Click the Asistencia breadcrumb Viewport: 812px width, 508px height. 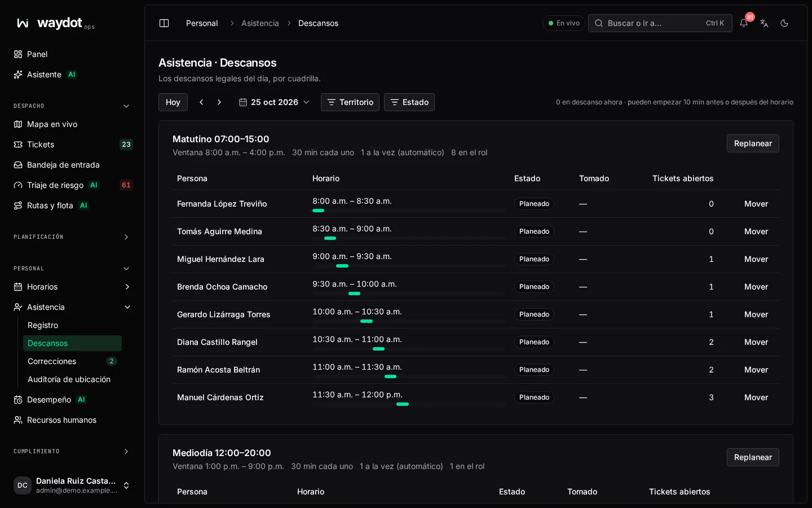coord(260,23)
